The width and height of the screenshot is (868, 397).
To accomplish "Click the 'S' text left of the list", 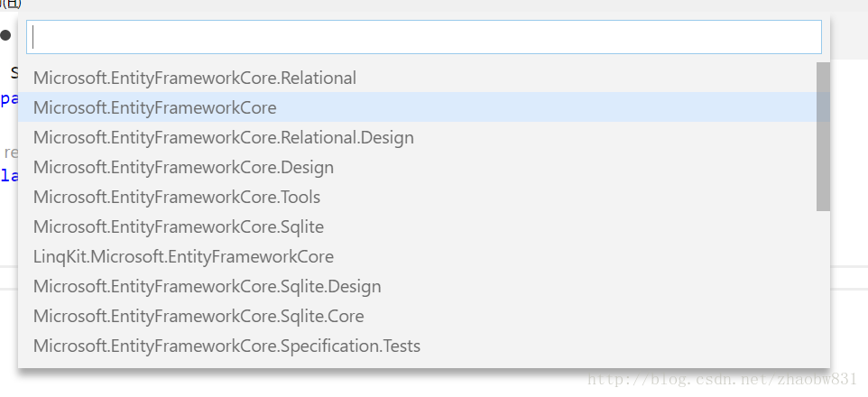I will (x=14, y=72).
